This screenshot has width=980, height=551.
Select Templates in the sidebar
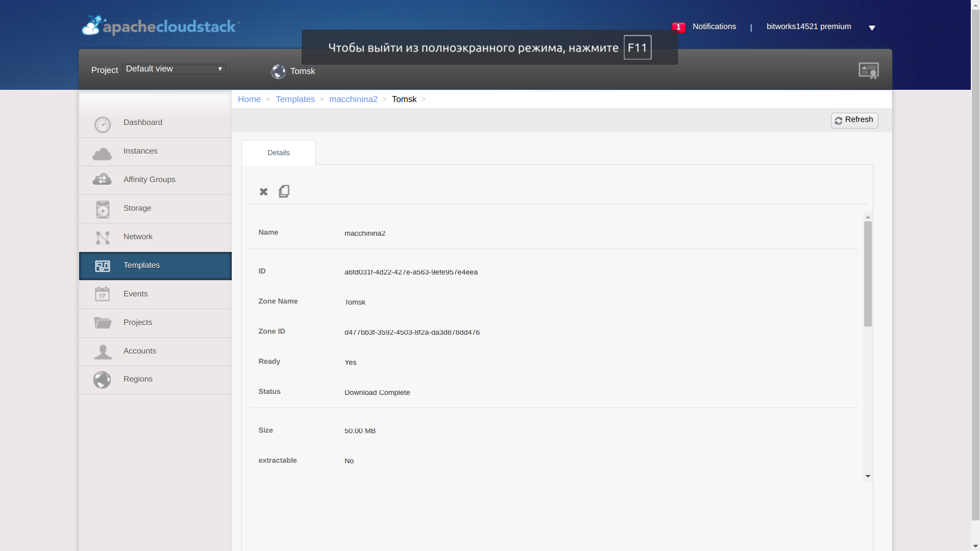tap(155, 266)
